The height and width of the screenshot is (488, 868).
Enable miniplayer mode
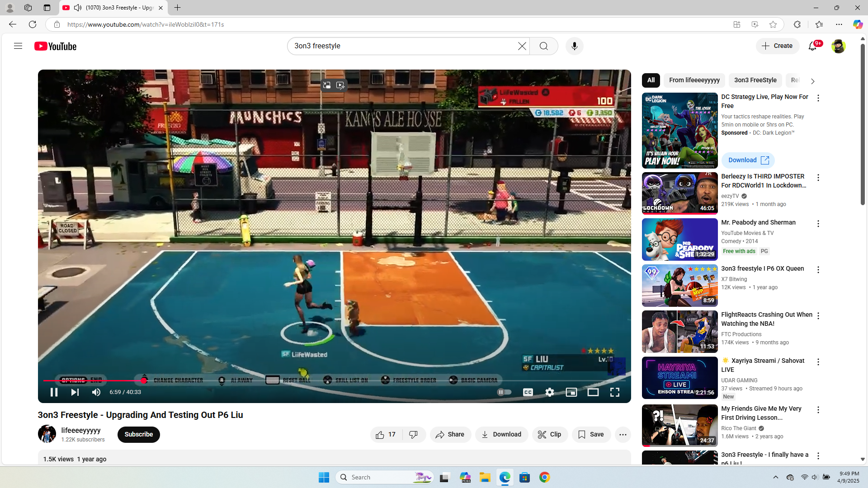[571, 392]
